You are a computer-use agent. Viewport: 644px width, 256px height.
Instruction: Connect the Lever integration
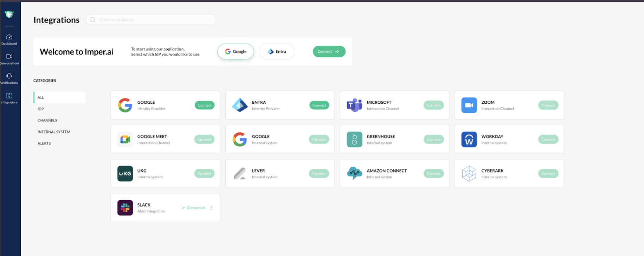(x=319, y=173)
